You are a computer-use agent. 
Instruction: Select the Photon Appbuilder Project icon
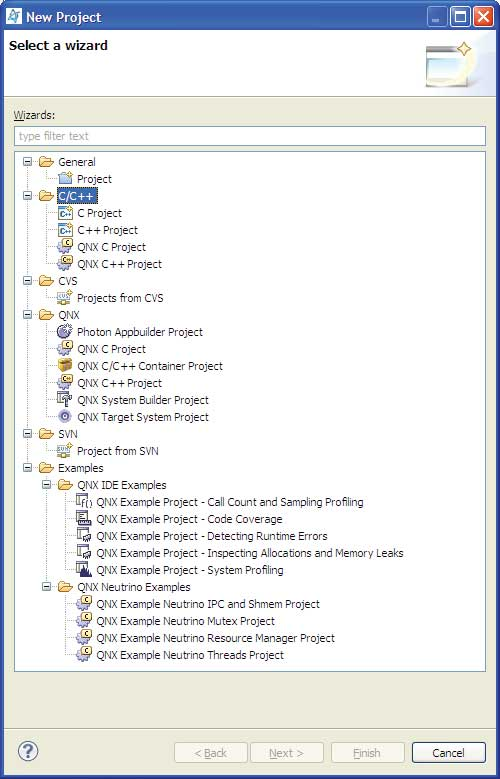65,332
